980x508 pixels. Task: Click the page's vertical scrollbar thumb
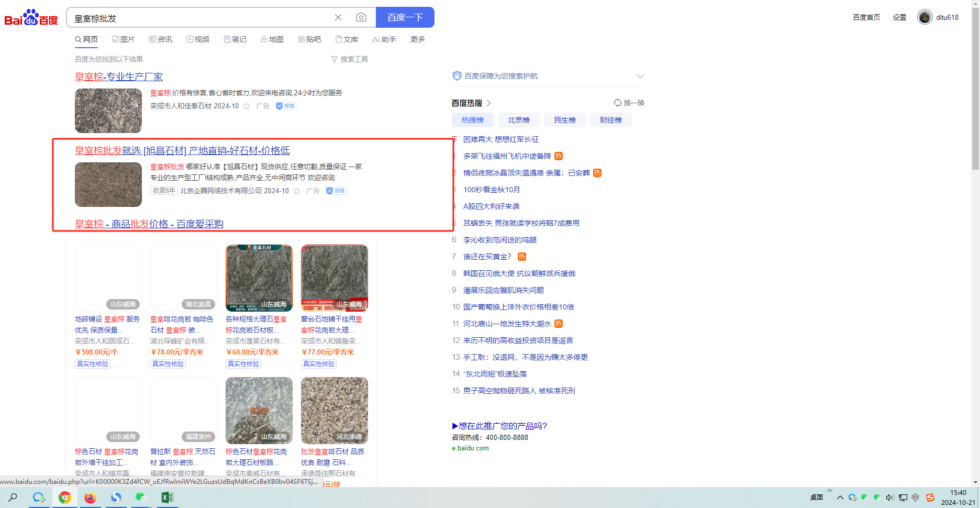click(975, 89)
